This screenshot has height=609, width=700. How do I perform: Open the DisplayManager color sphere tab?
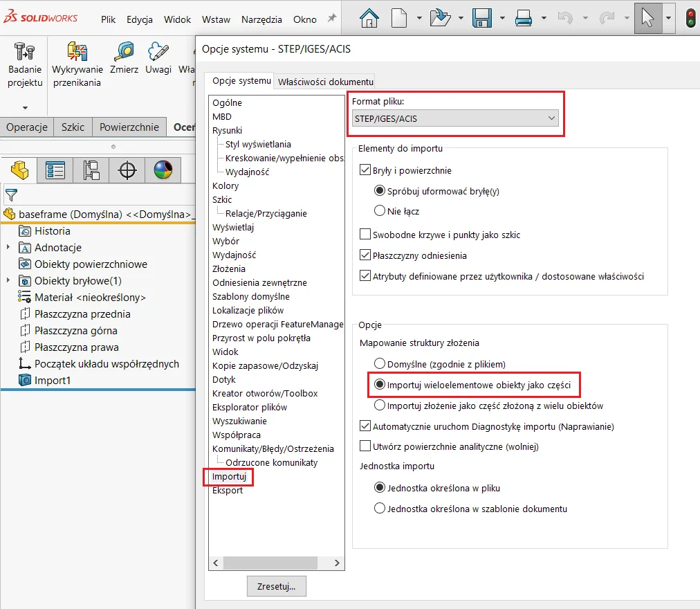click(x=163, y=170)
